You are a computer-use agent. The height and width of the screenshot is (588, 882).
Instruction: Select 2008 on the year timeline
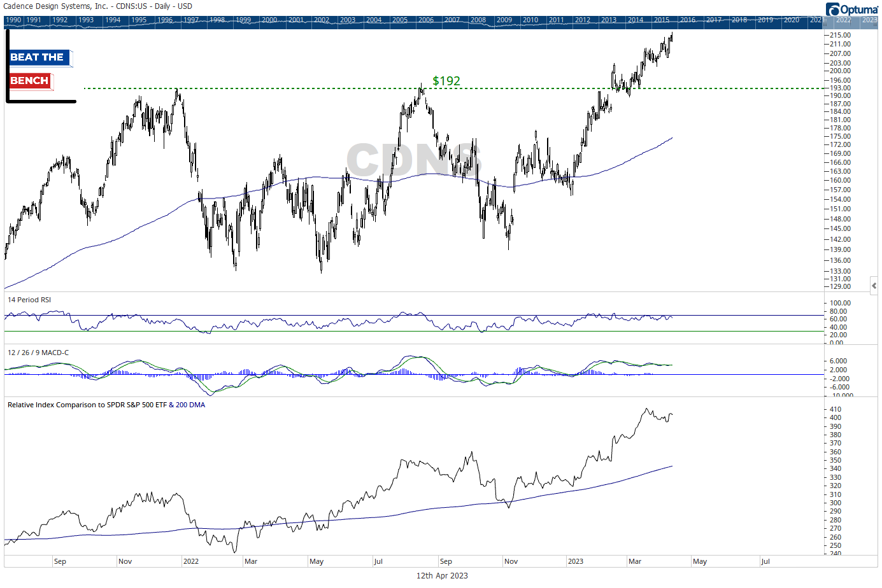tap(478, 20)
